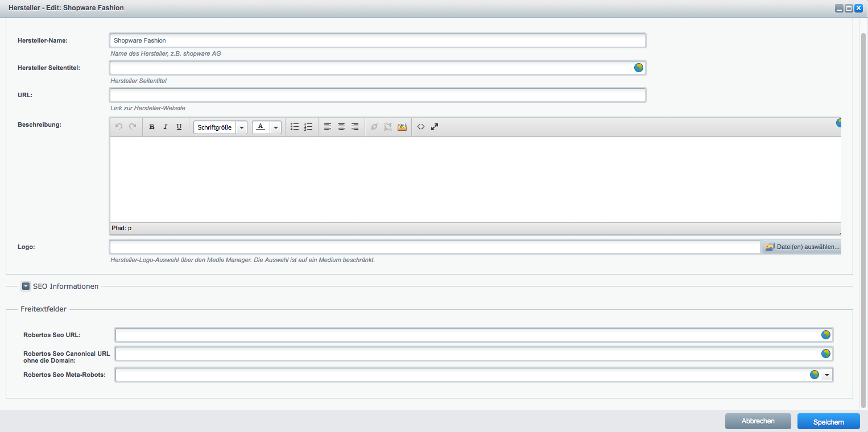Open the Robertos Seo Meta-Robots dropdown arrow
The height and width of the screenshot is (432, 868).
point(827,375)
